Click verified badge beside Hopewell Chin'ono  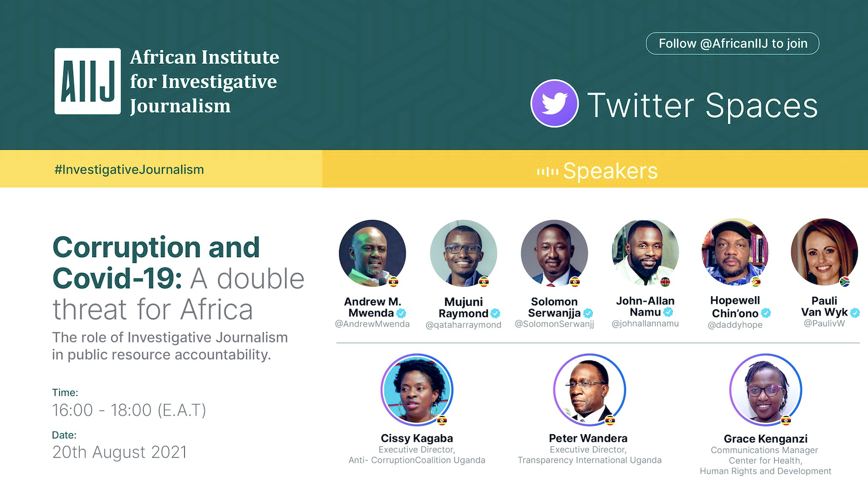coord(766,313)
